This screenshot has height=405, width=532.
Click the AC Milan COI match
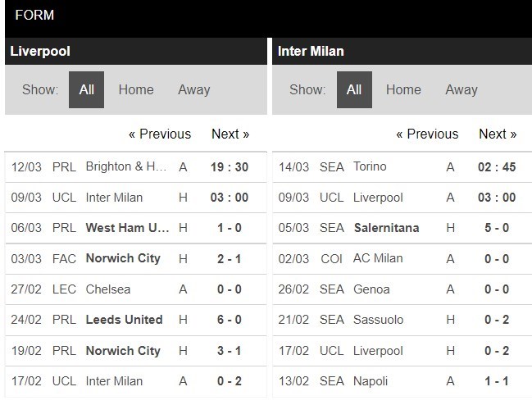pyautogui.click(x=402, y=259)
